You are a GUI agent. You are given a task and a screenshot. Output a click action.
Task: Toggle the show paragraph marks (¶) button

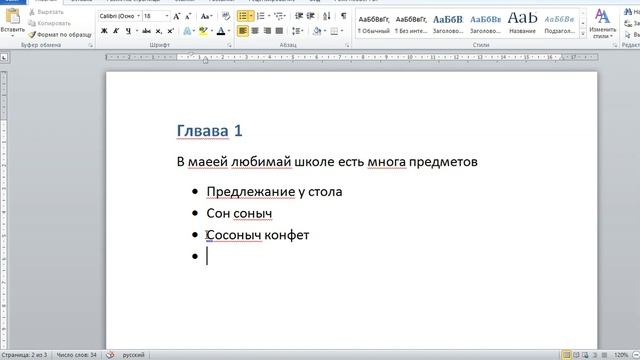point(344,16)
